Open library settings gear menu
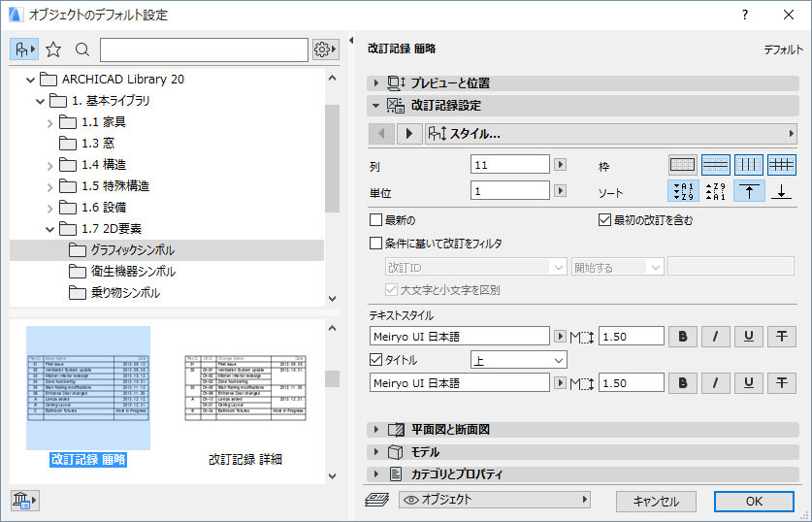Viewport: 812px width, 522px height. pyautogui.click(x=325, y=49)
